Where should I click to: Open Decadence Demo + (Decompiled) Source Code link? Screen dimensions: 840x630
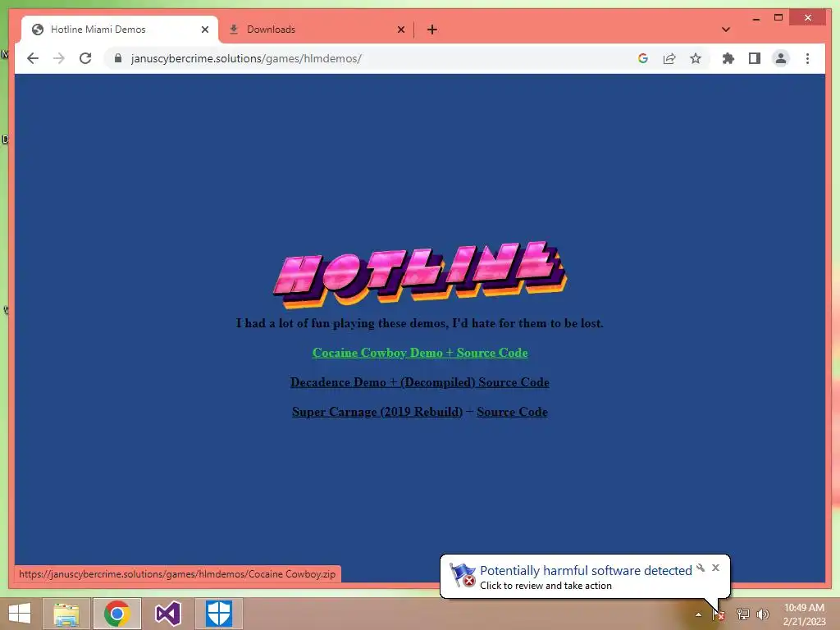pyautogui.click(x=419, y=382)
